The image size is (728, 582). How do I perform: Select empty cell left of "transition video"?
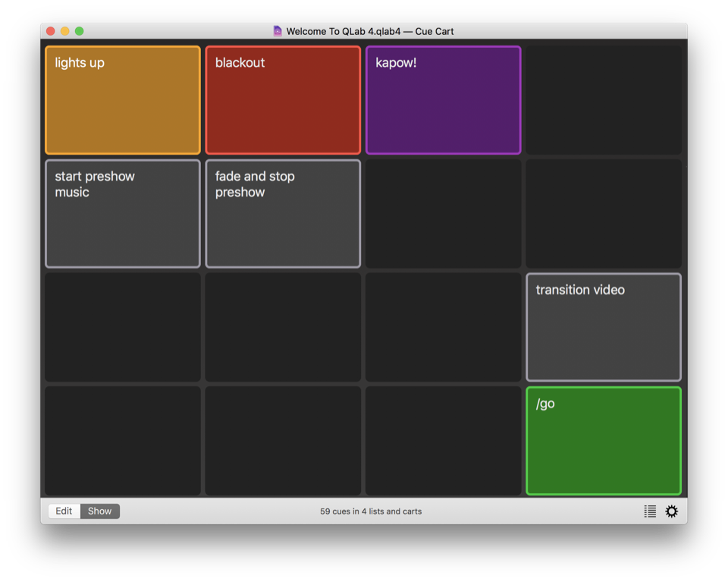click(443, 327)
